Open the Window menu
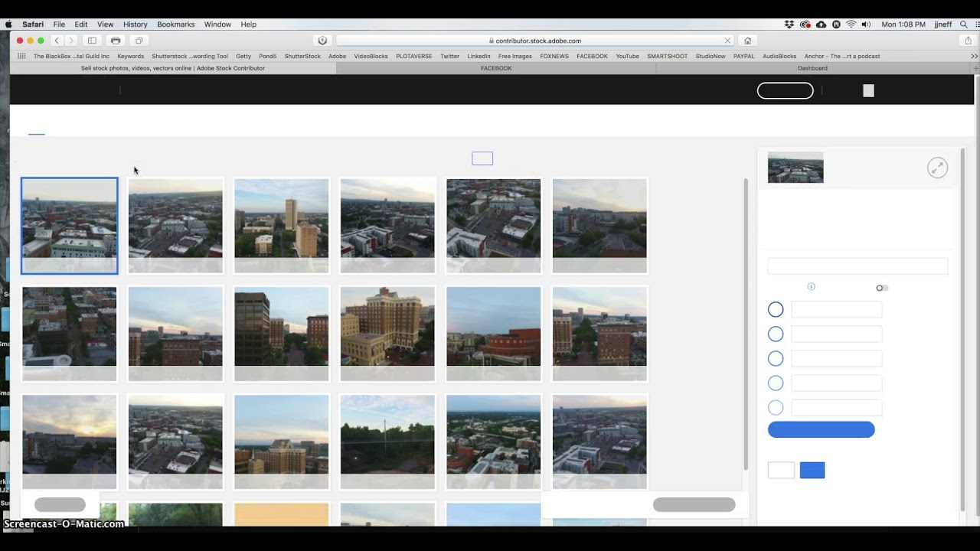The image size is (980, 551). (217, 24)
